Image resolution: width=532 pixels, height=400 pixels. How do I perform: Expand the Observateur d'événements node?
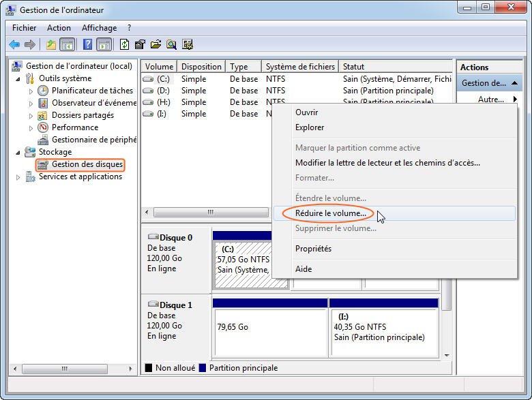[31, 104]
